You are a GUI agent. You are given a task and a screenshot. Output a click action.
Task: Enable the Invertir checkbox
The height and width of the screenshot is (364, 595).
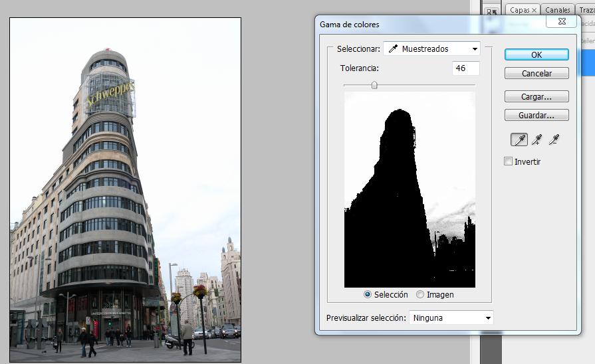[x=509, y=161]
